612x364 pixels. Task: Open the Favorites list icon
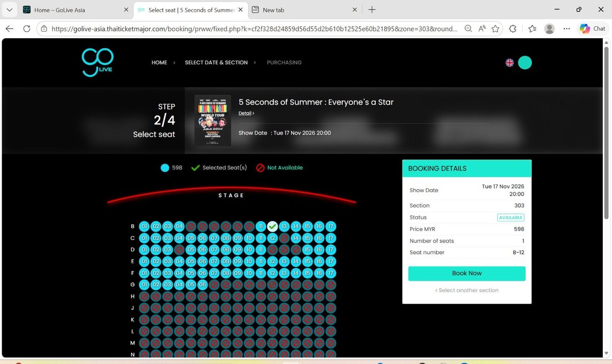531,29
